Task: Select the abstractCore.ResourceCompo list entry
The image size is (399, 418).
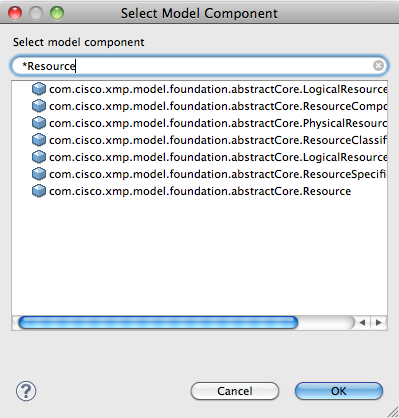Action: (210, 106)
